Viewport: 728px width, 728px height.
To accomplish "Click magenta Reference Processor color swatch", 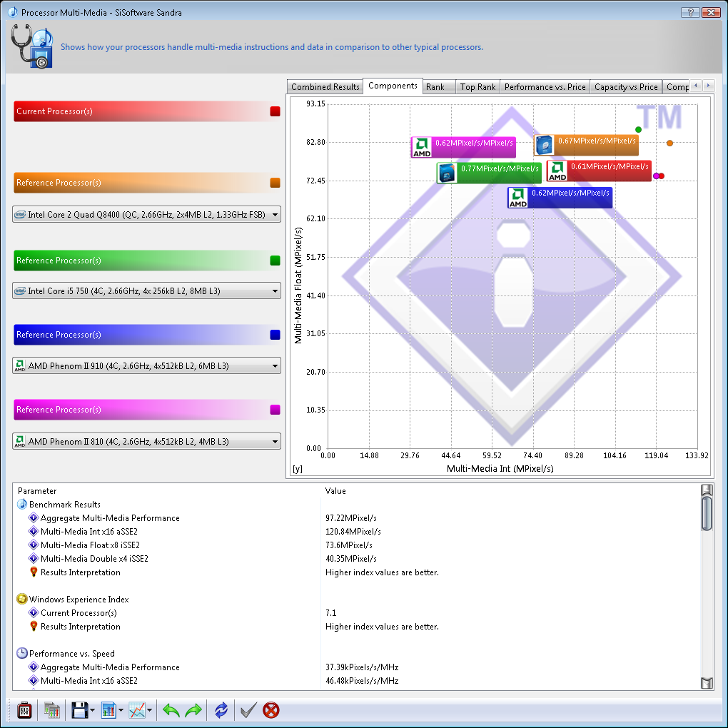I will pyautogui.click(x=275, y=410).
